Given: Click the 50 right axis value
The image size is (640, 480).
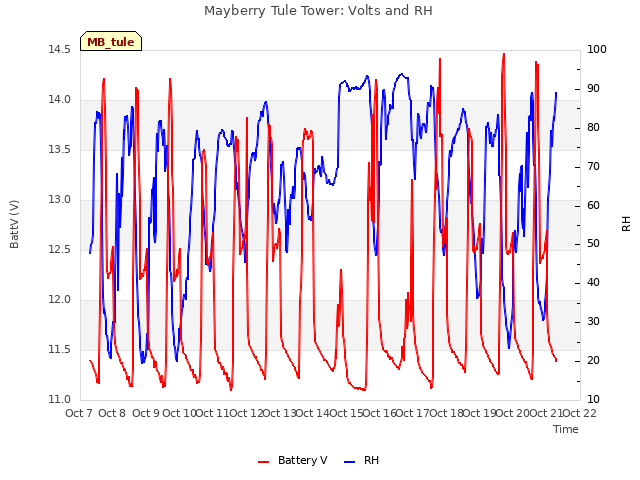Looking at the screenshot, I should coord(593,244).
